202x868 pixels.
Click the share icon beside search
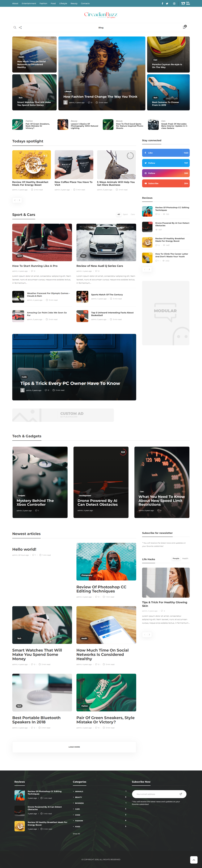[20, 28]
